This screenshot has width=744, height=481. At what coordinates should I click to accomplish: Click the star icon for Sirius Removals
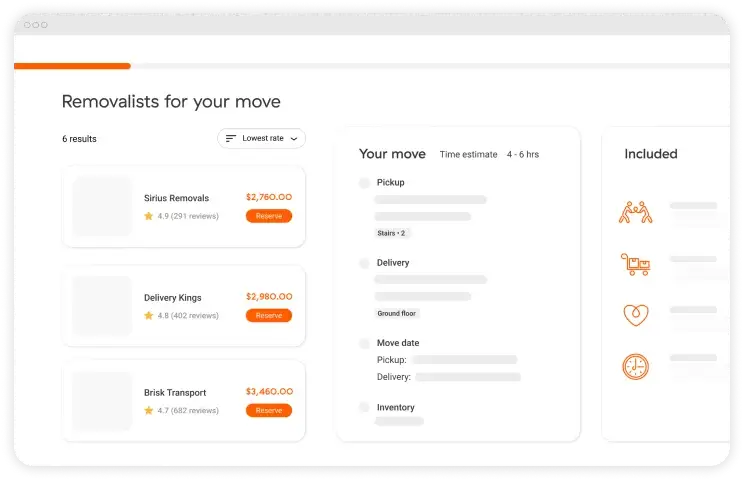pos(149,216)
